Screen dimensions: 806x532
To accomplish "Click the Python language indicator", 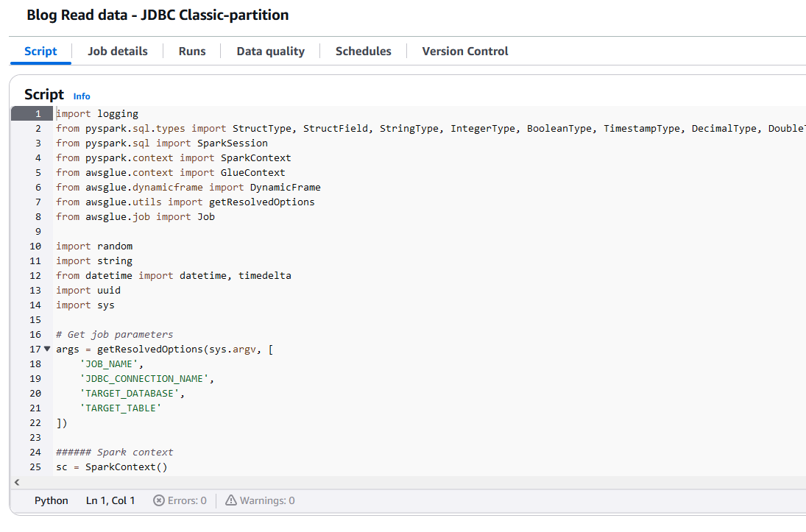I will click(x=52, y=500).
